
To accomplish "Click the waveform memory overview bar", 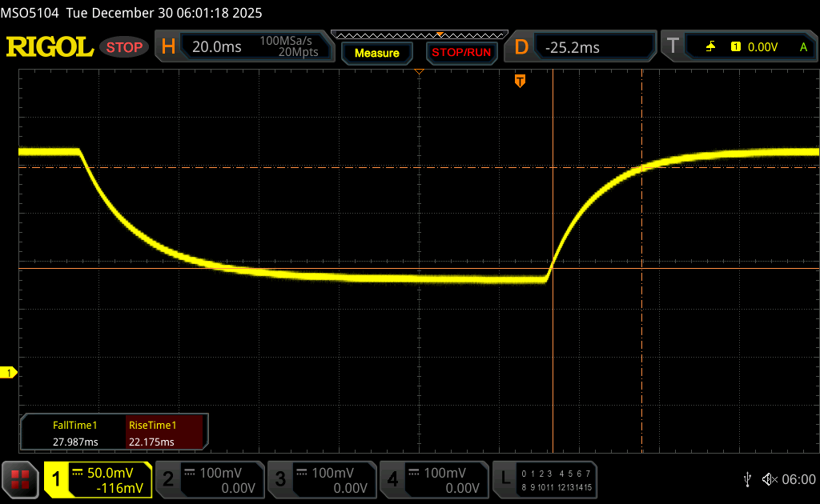I will pos(419,35).
